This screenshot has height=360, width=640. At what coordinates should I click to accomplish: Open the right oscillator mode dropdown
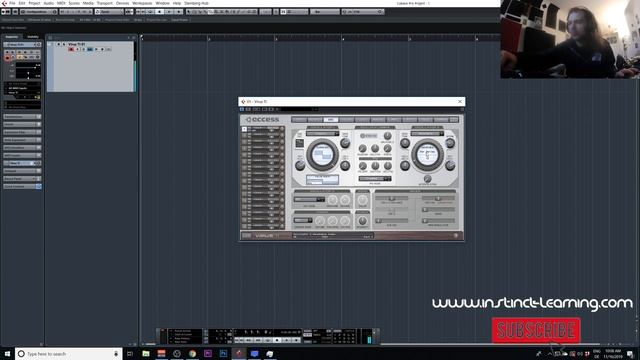coord(427,133)
